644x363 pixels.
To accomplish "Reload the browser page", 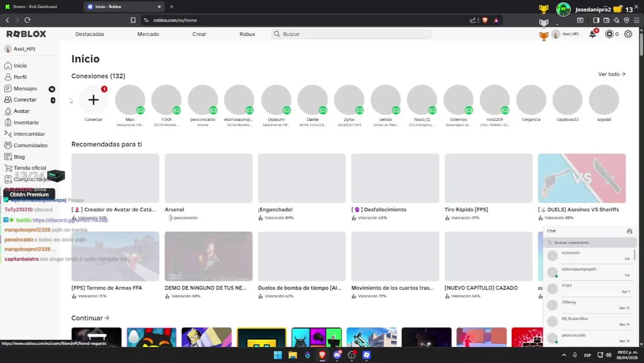I will 27,20.
